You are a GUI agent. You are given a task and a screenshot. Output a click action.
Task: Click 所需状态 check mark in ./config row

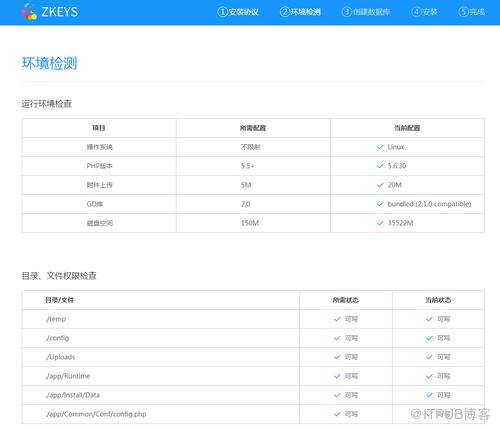click(337, 338)
